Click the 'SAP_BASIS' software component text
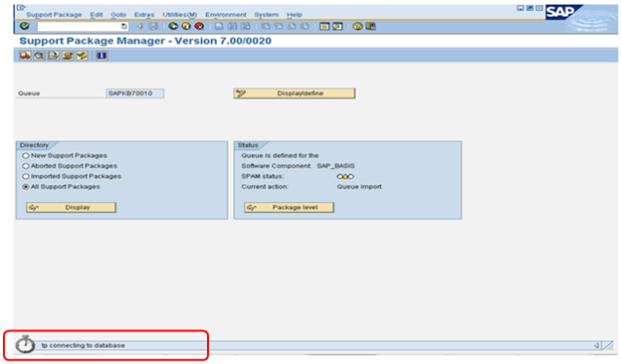The image size is (621, 364). 335,166
